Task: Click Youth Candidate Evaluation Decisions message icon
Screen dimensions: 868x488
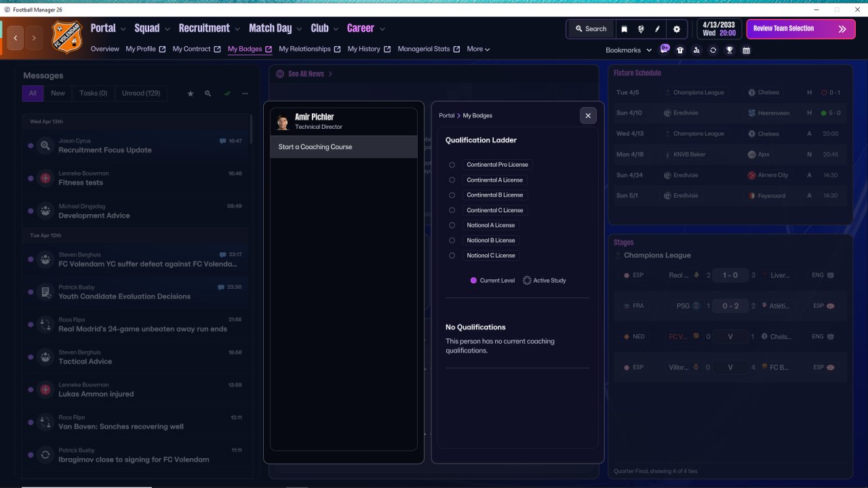Action: (x=45, y=292)
